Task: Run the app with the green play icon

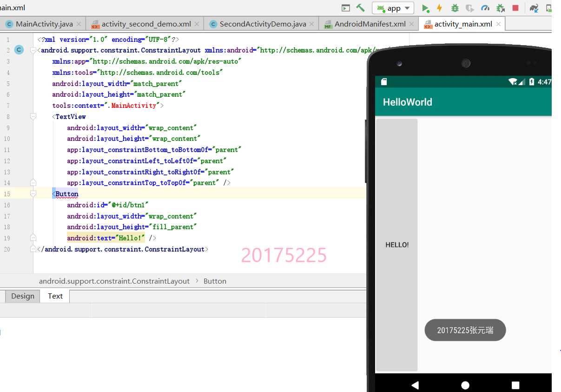Action: tap(425, 8)
